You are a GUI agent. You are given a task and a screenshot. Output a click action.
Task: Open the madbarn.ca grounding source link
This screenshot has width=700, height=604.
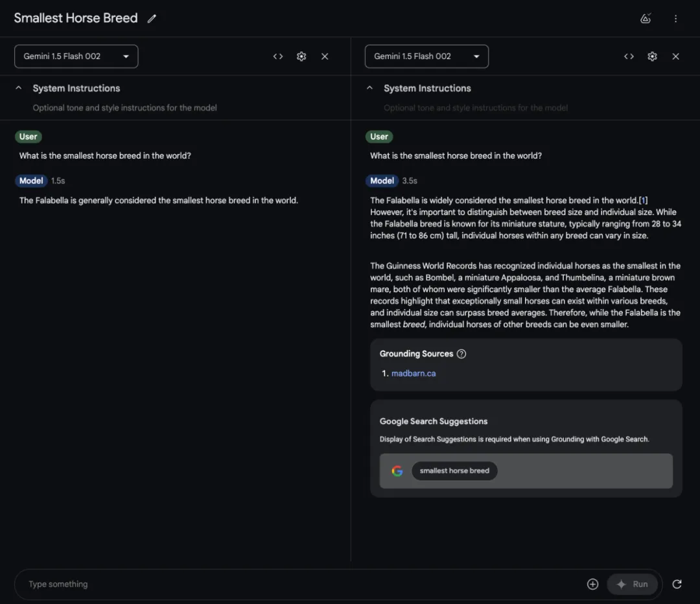point(414,373)
